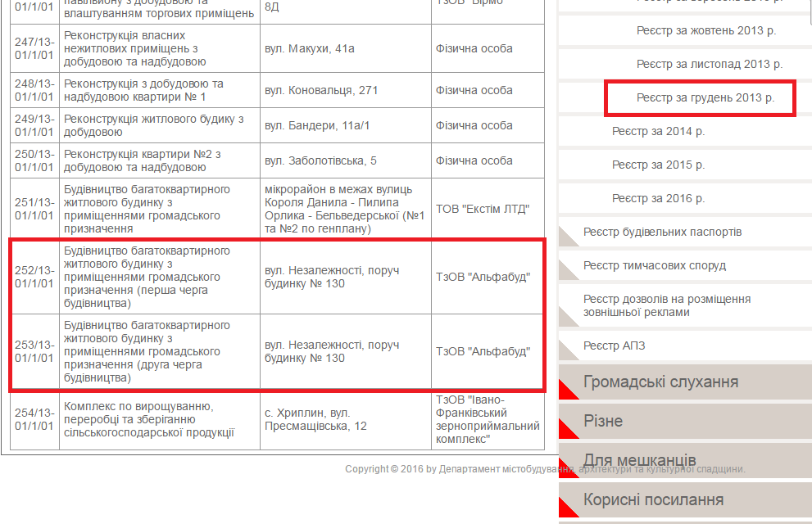Click description Реконструкція квартири №2 з добудовою
The image size is (812, 524).
coord(143,160)
